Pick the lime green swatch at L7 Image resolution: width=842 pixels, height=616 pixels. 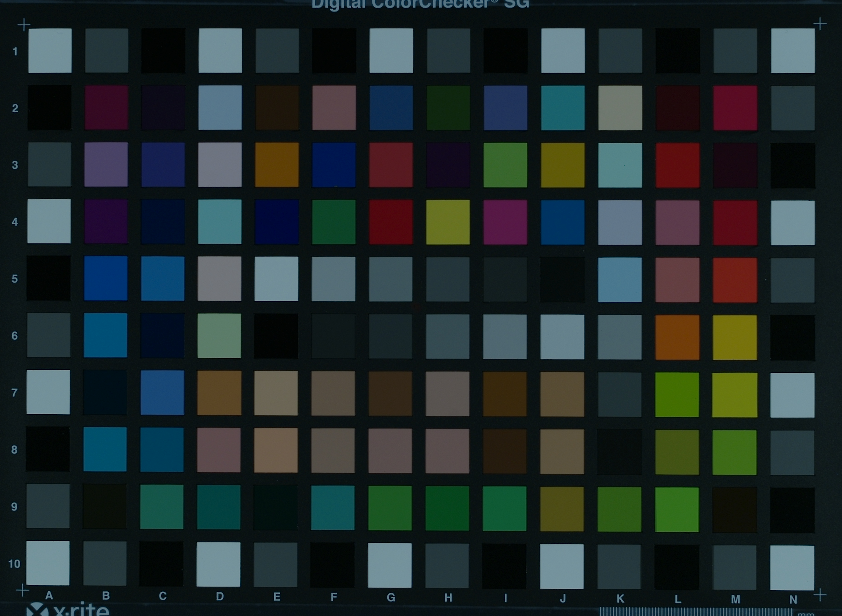click(677, 395)
